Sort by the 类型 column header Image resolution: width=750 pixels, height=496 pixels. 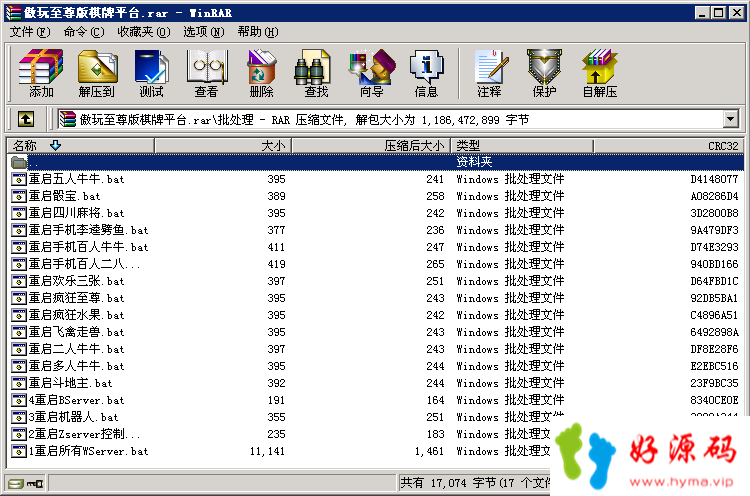click(x=522, y=145)
